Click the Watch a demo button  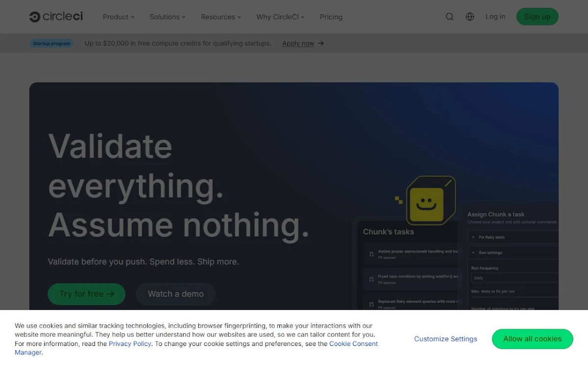tap(176, 294)
